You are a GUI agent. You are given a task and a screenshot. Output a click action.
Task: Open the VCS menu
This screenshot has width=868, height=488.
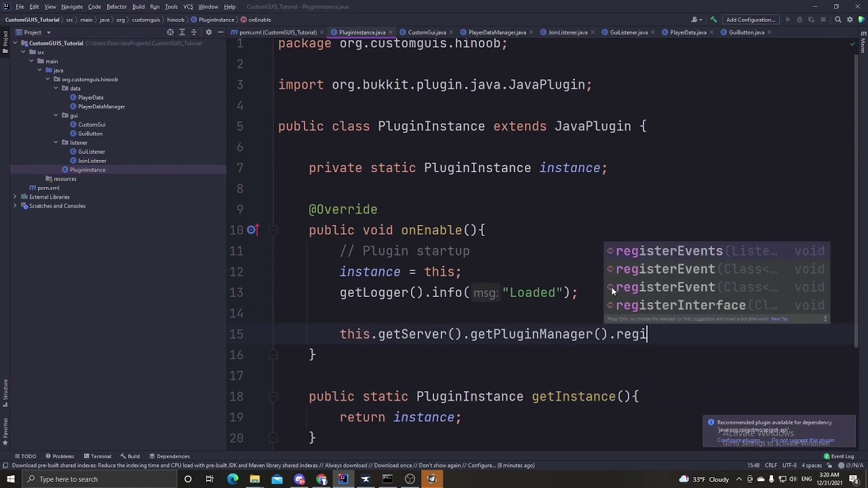[x=188, y=7]
